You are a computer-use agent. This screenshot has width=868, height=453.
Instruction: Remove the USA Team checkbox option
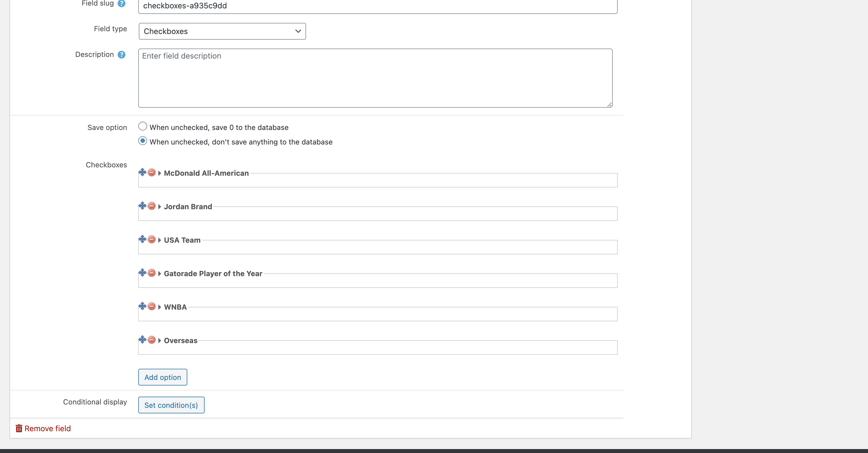click(x=152, y=239)
